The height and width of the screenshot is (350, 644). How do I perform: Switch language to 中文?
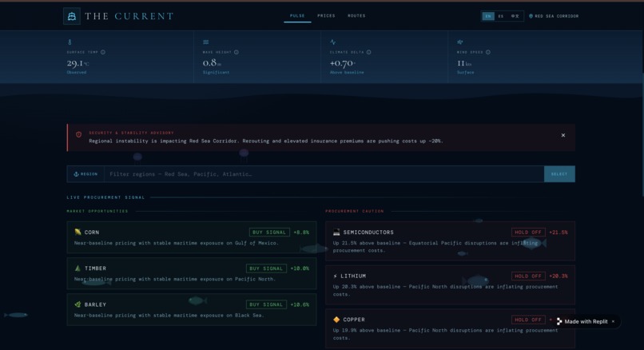coord(515,16)
